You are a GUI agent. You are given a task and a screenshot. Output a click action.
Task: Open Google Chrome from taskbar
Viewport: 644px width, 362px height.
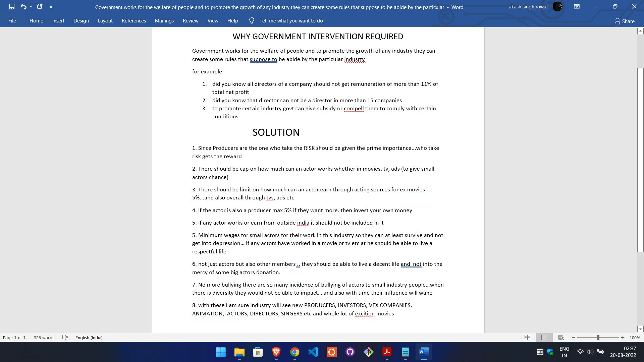tap(295, 352)
